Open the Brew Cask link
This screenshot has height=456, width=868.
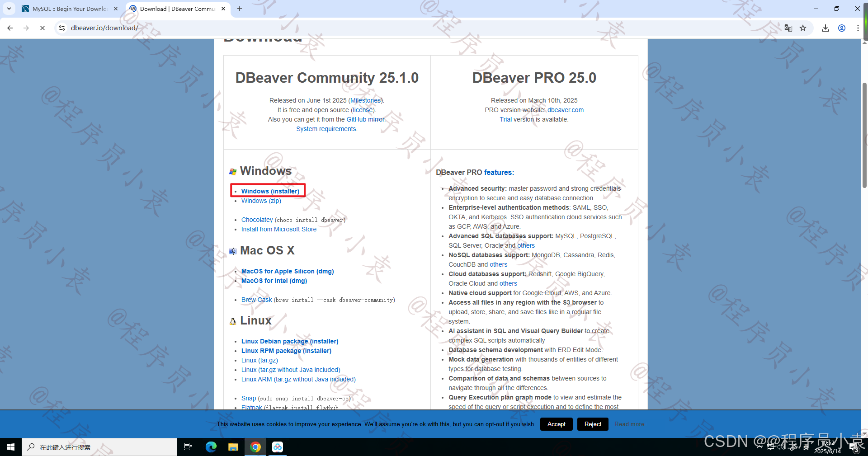256,300
